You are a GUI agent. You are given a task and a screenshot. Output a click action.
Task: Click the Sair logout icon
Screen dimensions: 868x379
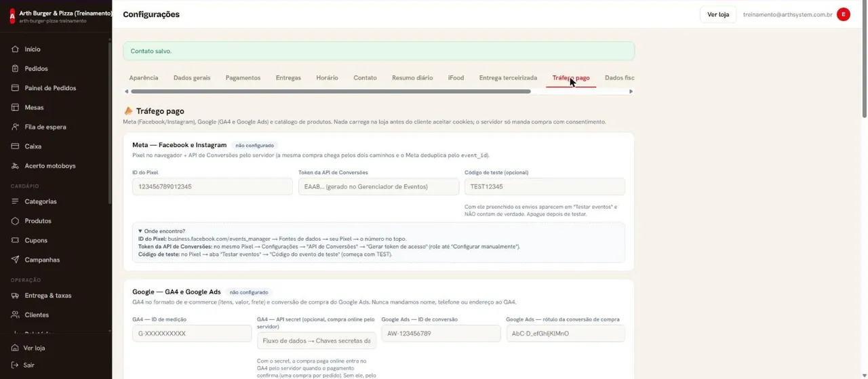[15, 365]
